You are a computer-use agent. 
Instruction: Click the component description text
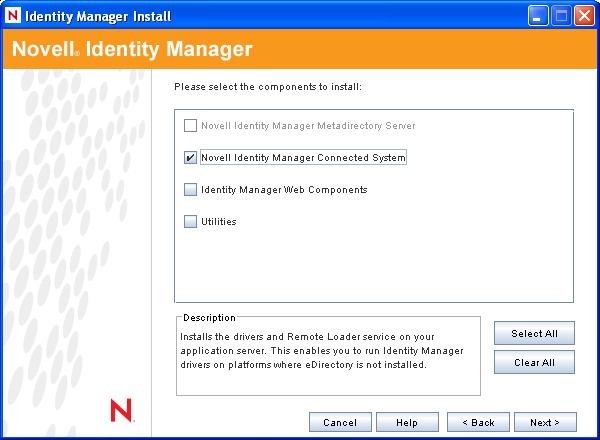pyautogui.click(x=322, y=351)
